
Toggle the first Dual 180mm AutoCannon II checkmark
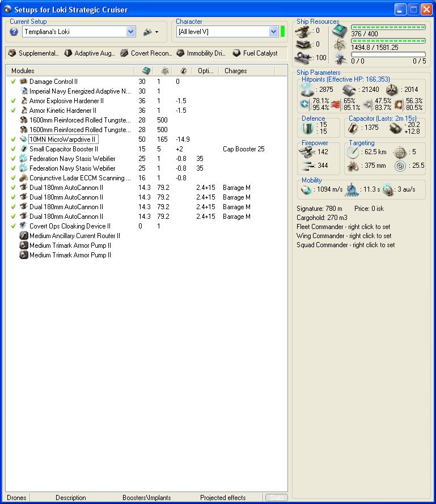[x=13, y=188]
